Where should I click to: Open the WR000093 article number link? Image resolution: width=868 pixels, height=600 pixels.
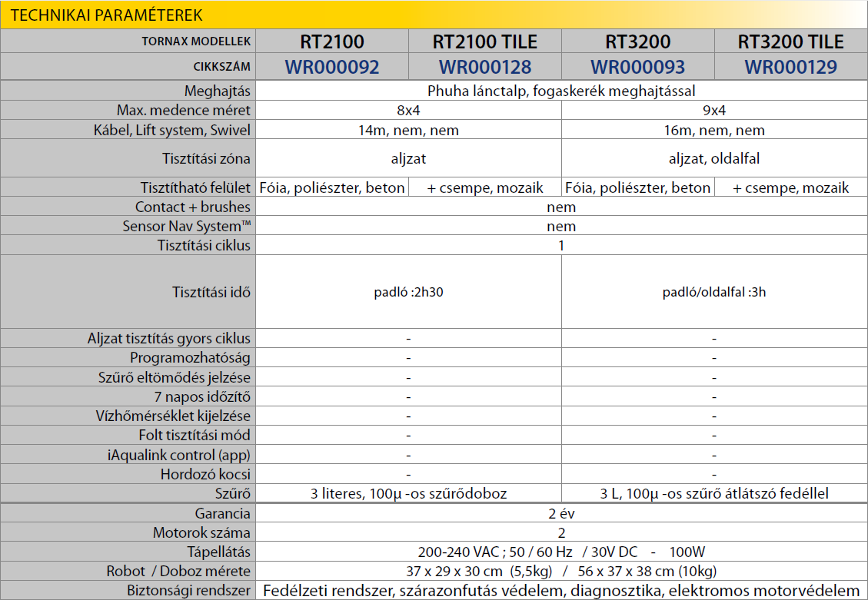(637, 67)
